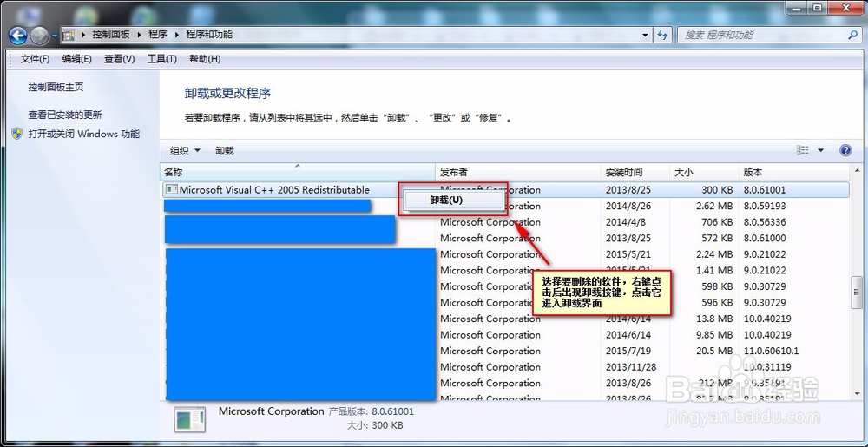Select 程序 in the address breadcrumb
868x447 pixels.
pos(158,35)
